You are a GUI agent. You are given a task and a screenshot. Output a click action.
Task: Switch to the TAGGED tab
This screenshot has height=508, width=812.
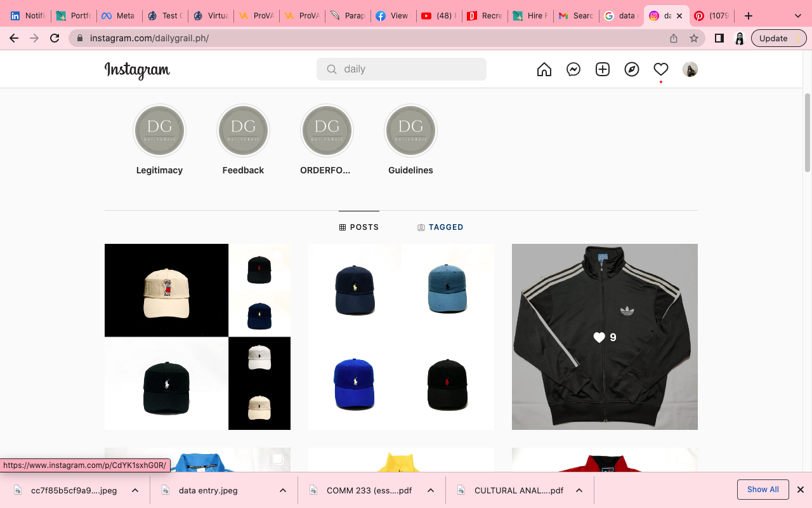click(x=440, y=227)
